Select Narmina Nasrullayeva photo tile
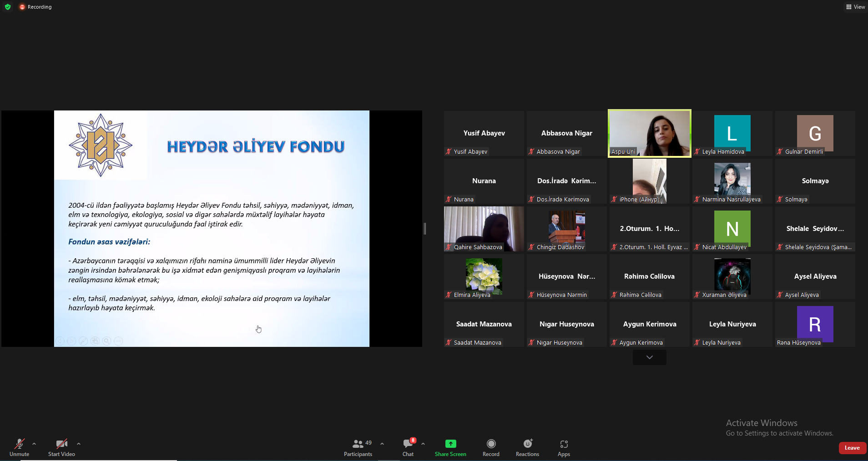Image resolution: width=868 pixels, height=461 pixels. (732, 181)
